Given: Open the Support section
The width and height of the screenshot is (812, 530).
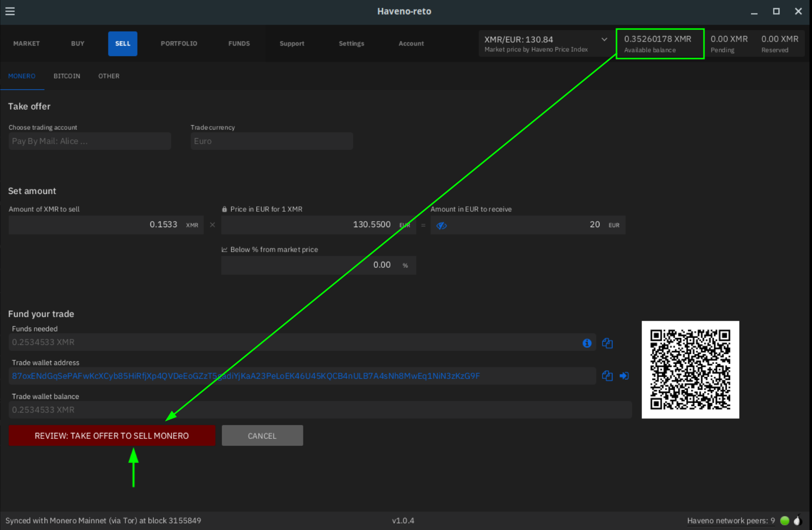Looking at the screenshot, I should [292, 44].
